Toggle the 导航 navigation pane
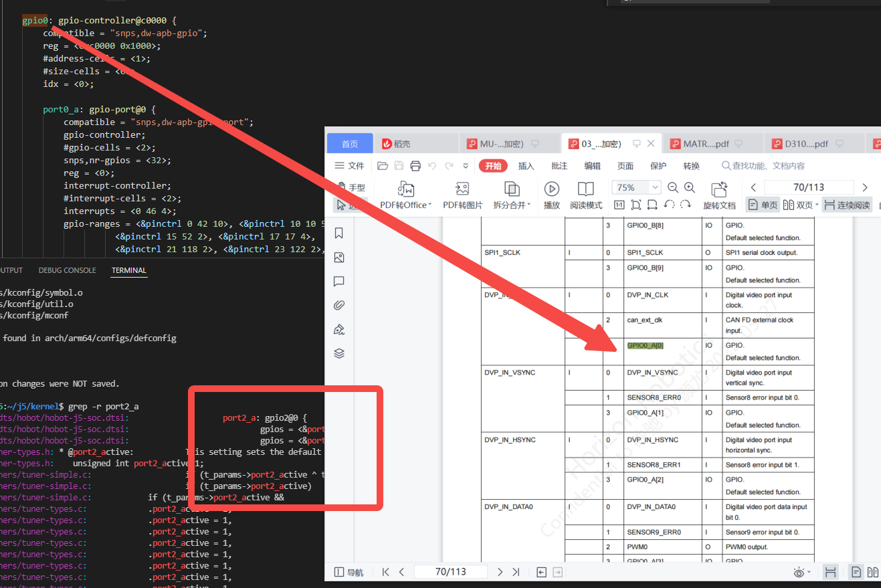Image resolution: width=881 pixels, height=588 pixels. [349, 572]
